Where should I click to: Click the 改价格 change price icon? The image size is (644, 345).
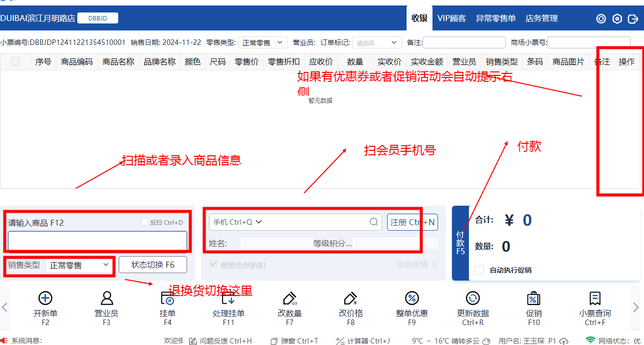(x=351, y=299)
